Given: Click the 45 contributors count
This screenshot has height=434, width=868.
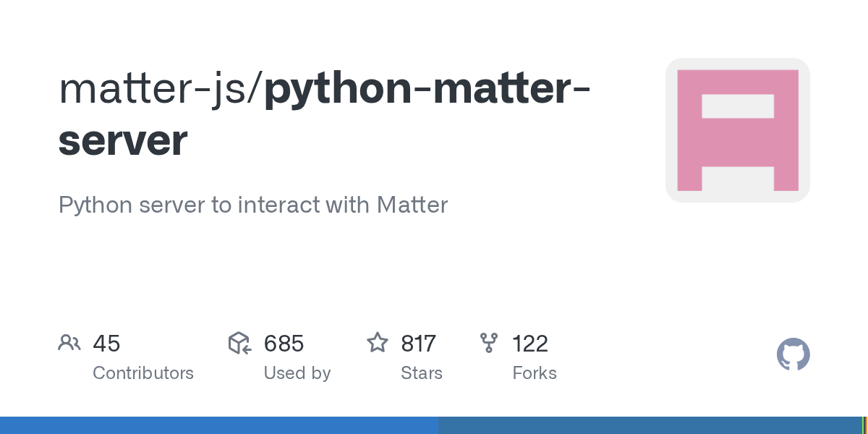Looking at the screenshot, I should click(x=106, y=344).
